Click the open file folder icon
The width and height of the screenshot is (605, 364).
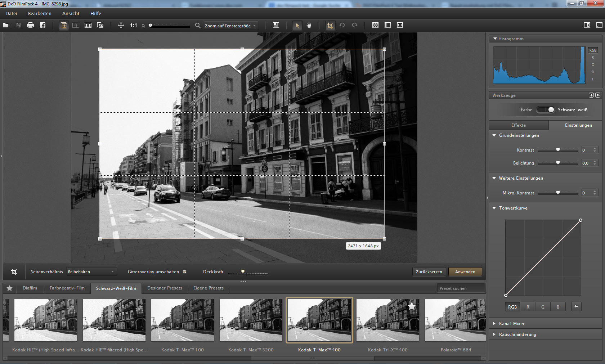click(x=6, y=25)
